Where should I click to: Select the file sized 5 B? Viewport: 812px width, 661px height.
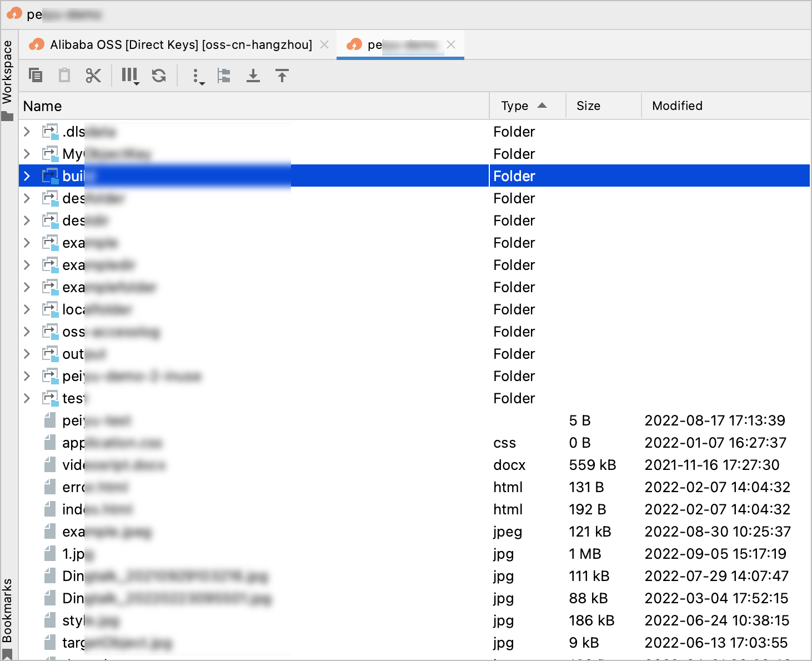[414, 420]
